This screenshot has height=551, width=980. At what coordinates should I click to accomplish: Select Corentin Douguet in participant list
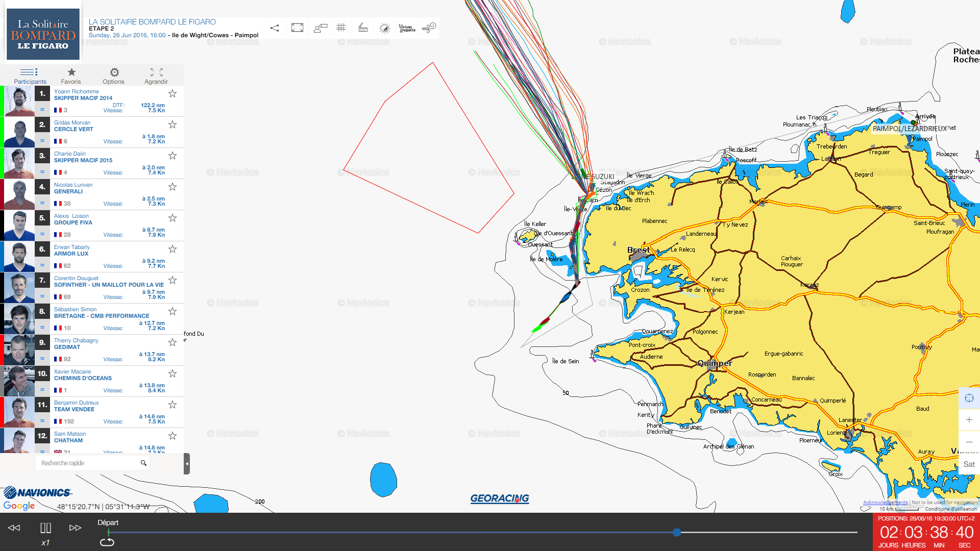[x=92, y=288]
